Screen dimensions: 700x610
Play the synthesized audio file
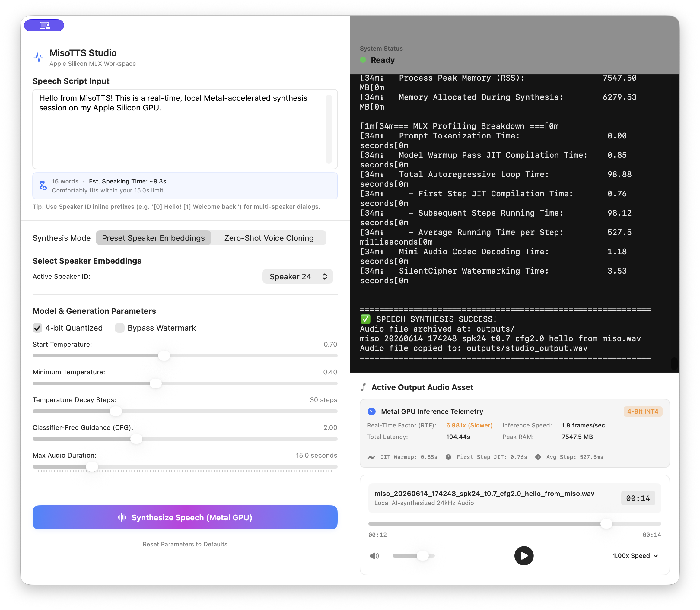click(523, 556)
